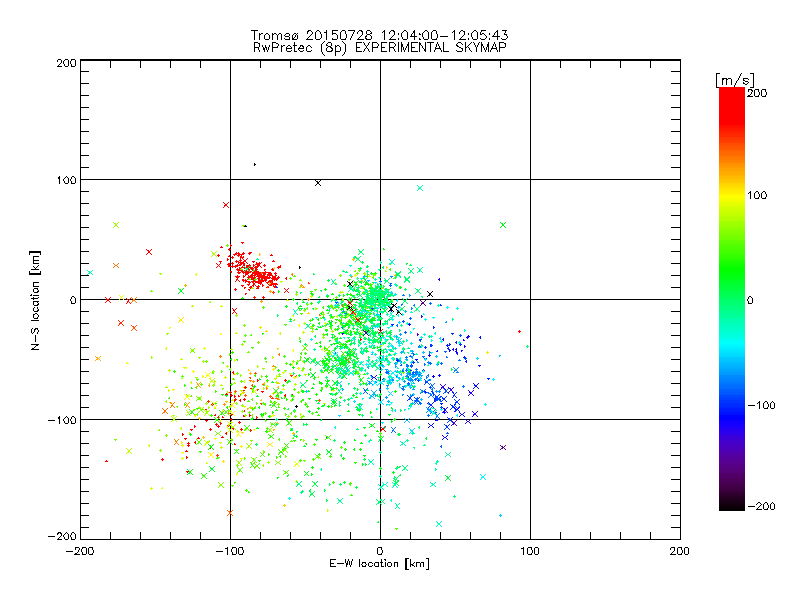The image size is (800, 600).
Task: Click the 'N-S location [km]' axis label
Action: click(x=35, y=300)
